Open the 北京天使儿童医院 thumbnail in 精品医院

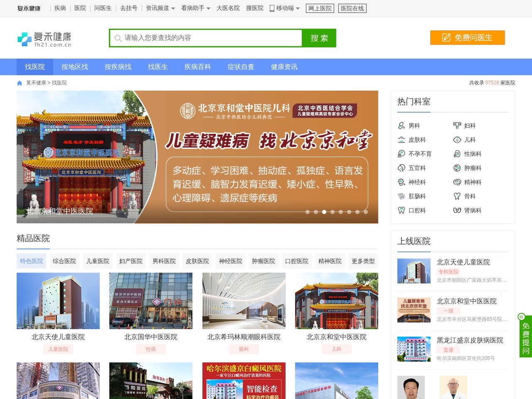[58, 301]
